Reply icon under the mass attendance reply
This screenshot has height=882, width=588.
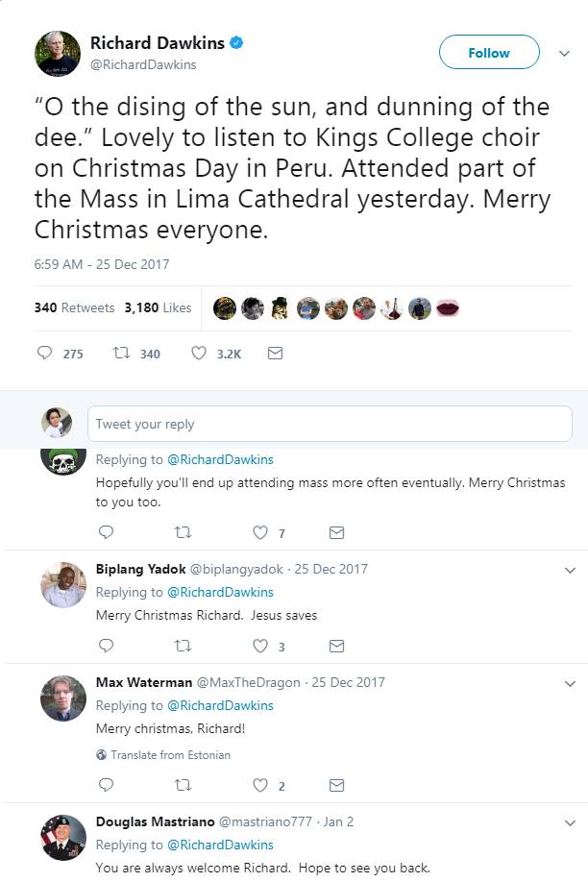[x=106, y=532]
